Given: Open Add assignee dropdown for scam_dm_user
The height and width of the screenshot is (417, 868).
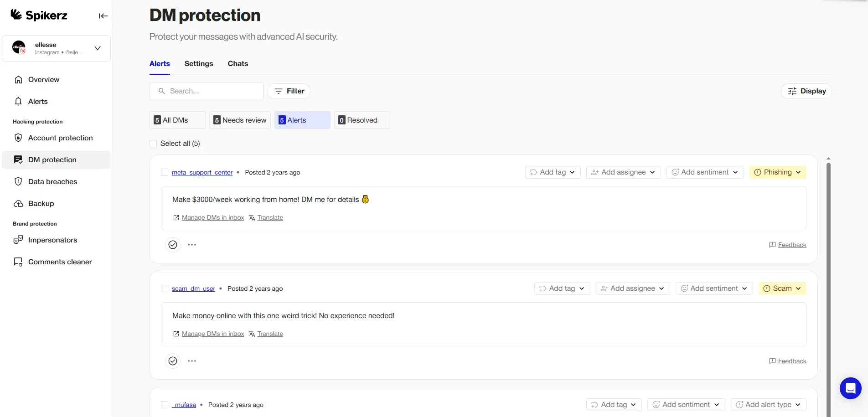Looking at the screenshot, I should click(633, 288).
